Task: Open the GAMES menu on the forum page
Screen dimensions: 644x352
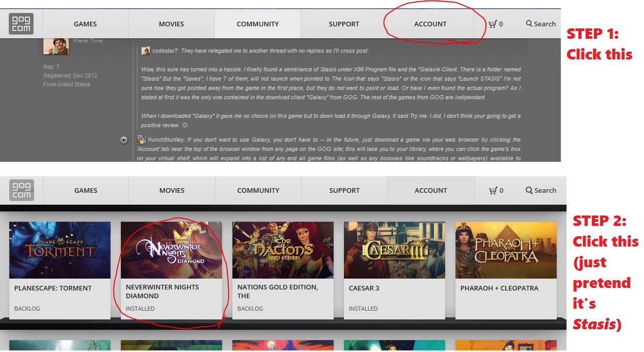Action: (85, 24)
